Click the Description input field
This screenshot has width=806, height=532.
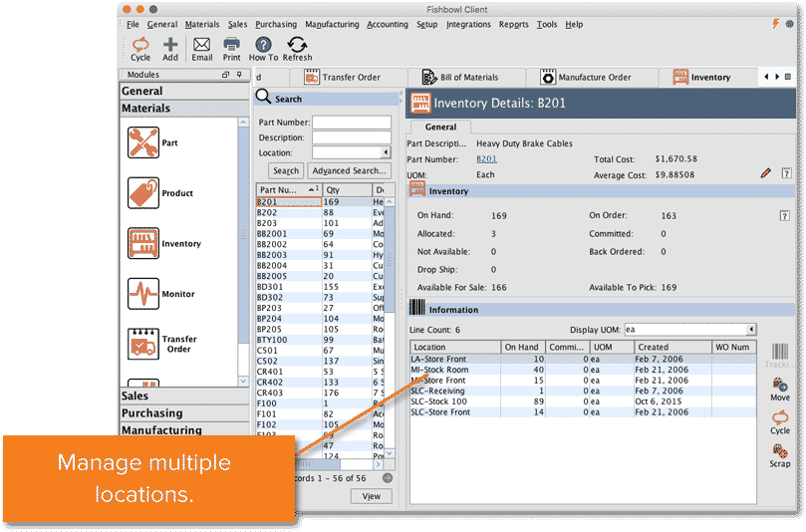[352, 137]
